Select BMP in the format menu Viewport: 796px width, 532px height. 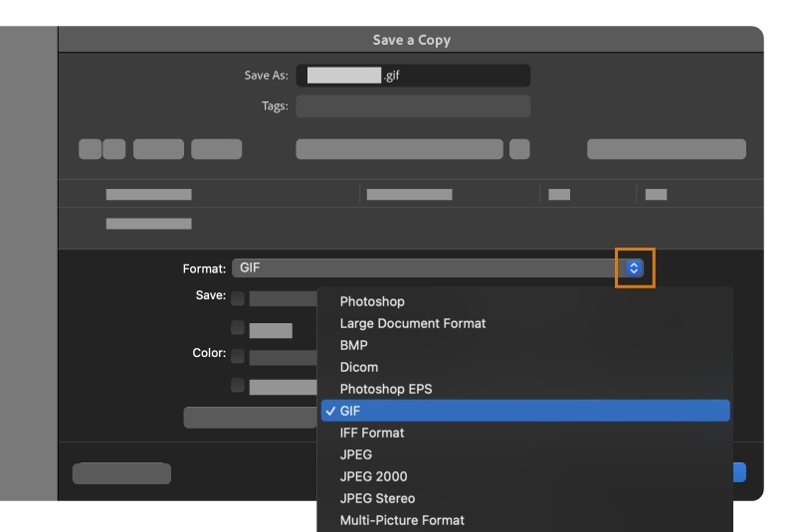[354, 345]
